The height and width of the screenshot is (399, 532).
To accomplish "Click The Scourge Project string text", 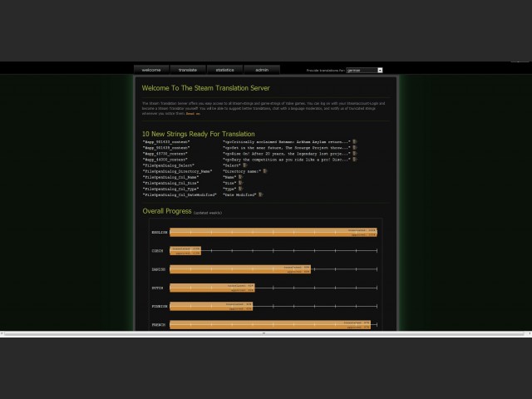I will click(286, 148).
